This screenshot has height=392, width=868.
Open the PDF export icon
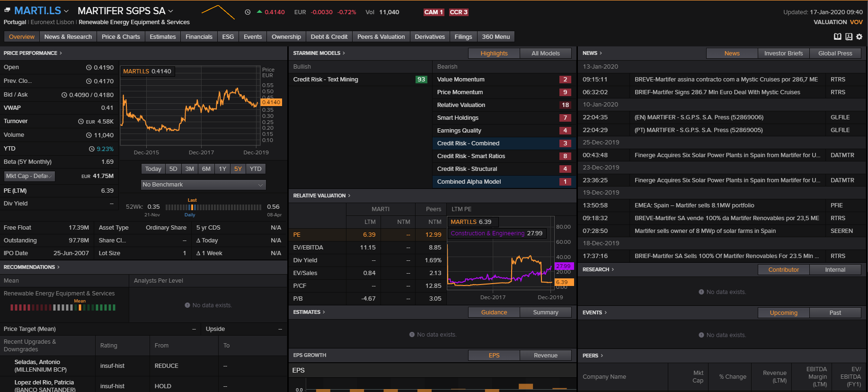click(x=849, y=37)
